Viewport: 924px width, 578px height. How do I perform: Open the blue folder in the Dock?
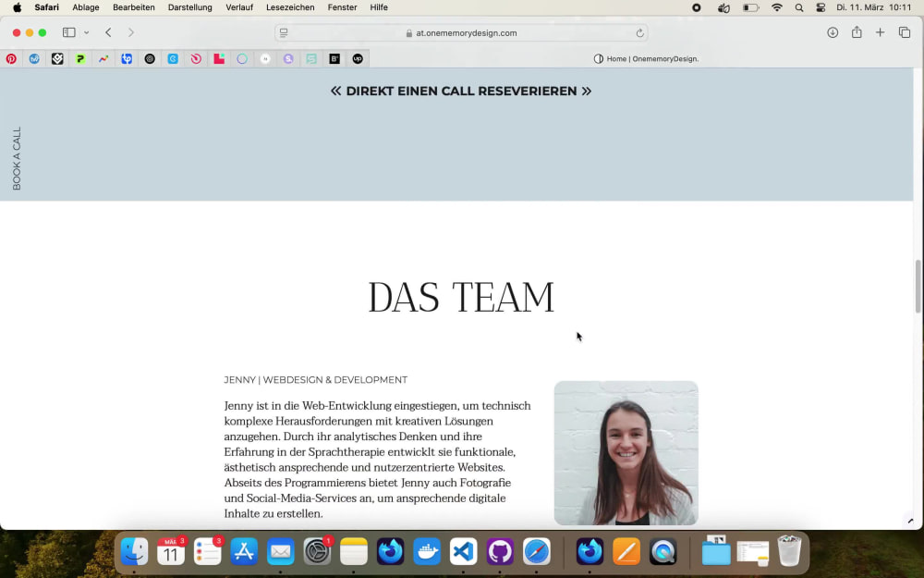[x=716, y=552]
